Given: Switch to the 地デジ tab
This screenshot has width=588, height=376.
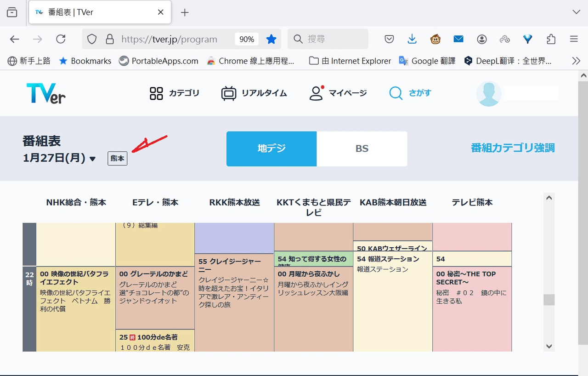Looking at the screenshot, I should pyautogui.click(x=271, y=148).
